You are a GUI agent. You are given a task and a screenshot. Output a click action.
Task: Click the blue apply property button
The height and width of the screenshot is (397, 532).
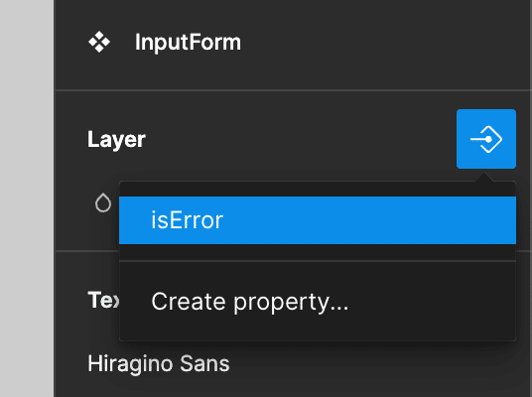[486, 139]
